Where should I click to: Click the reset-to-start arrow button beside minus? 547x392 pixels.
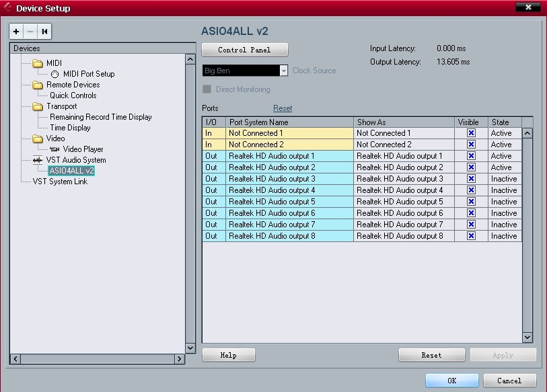44,32
